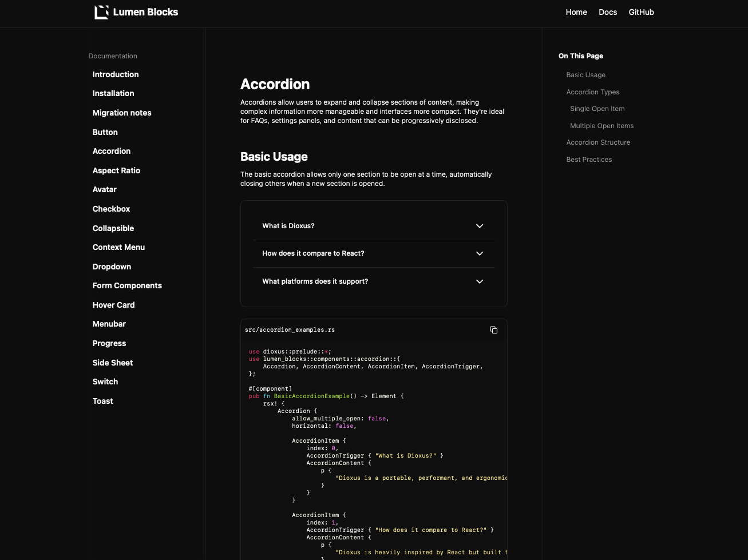Screen dimensions: 748x560
Task: Click 'What platforms does it support?' text
Action: (315, 281)
